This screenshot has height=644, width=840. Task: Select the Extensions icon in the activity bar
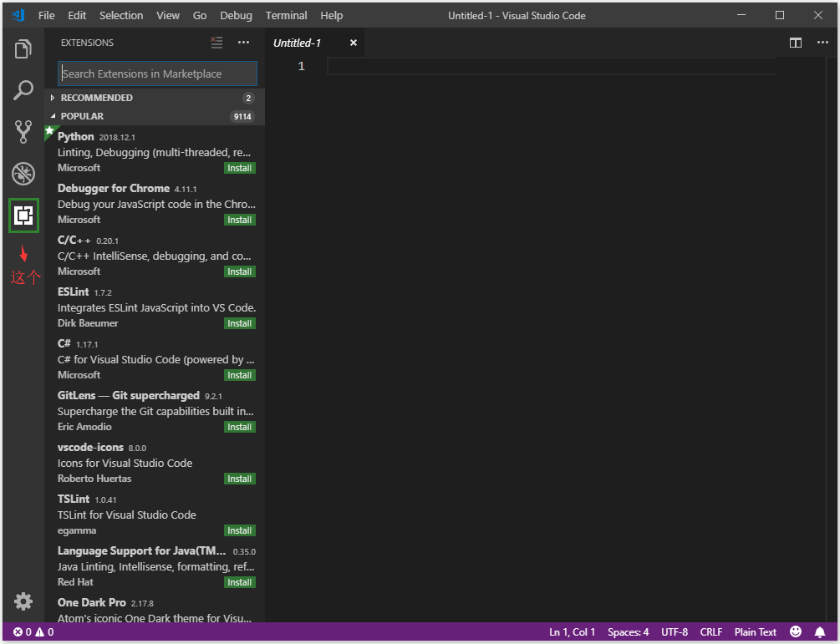[x=23, y=215]
